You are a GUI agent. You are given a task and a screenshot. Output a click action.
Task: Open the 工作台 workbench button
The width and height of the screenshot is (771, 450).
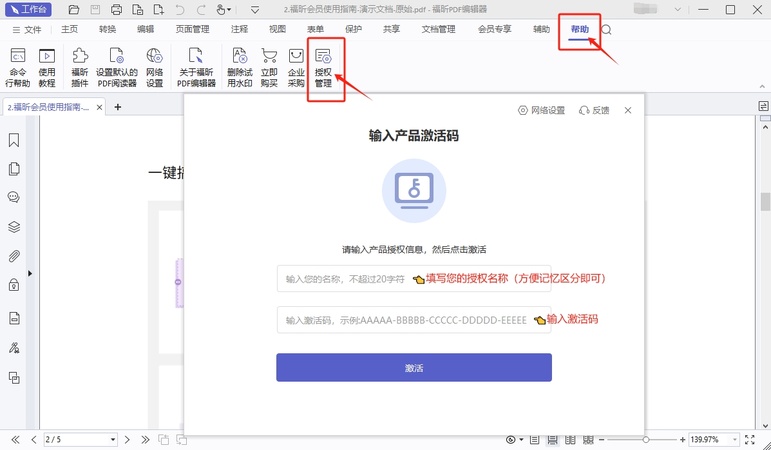pyautogui.click(x=28, y=9)
